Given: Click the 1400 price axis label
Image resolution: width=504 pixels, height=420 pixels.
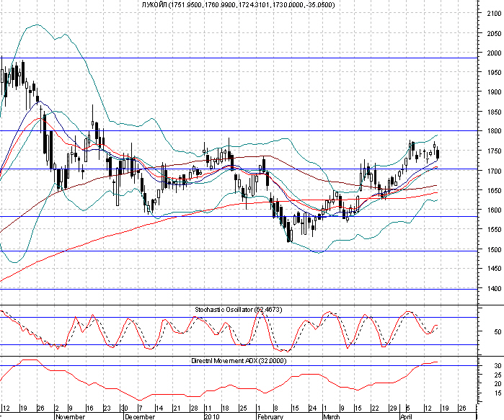Looking at the screenshot, I should (x=494, y=289).
